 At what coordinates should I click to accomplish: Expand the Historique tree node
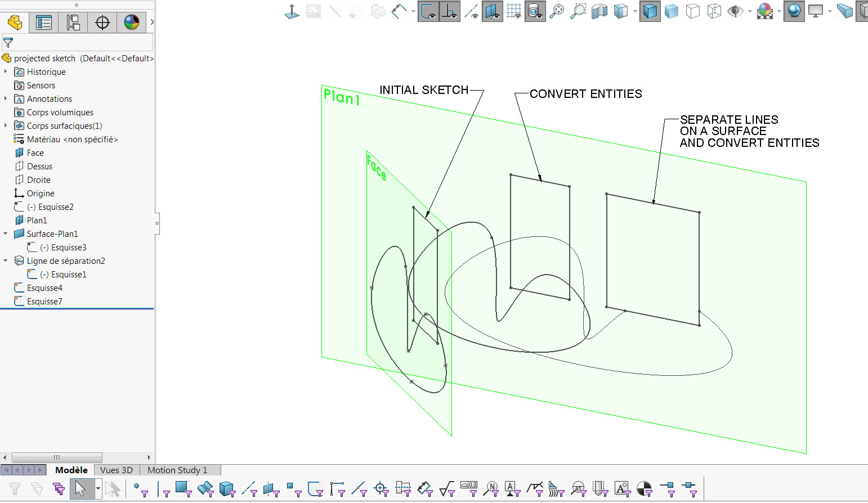tap(7, 71)
